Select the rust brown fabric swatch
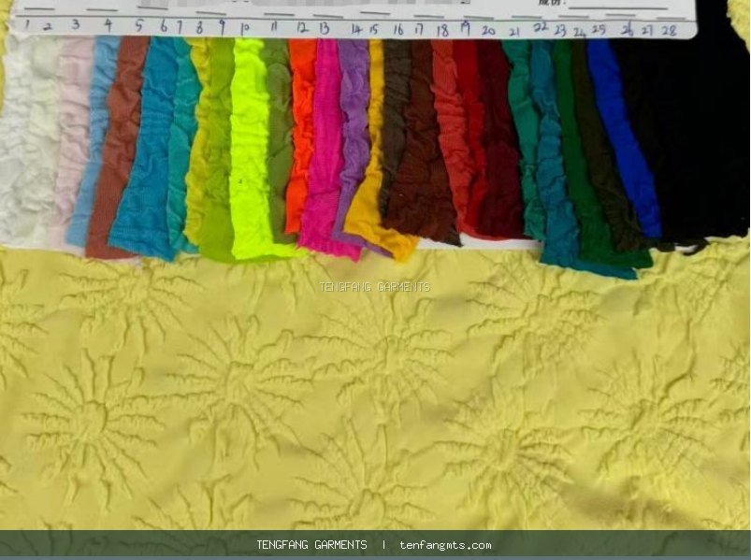The image size is (751, 560). pyautogui.click(x=117, y=149)
